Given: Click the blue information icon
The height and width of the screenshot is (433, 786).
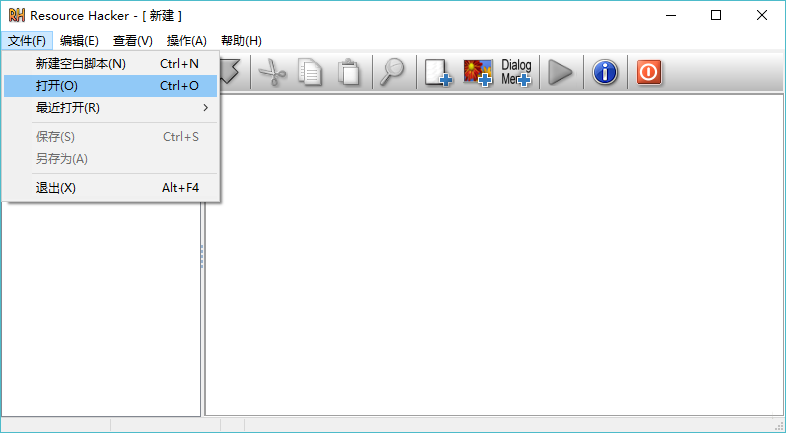Looking at the screenshot, I should click(x=605, y=73).
